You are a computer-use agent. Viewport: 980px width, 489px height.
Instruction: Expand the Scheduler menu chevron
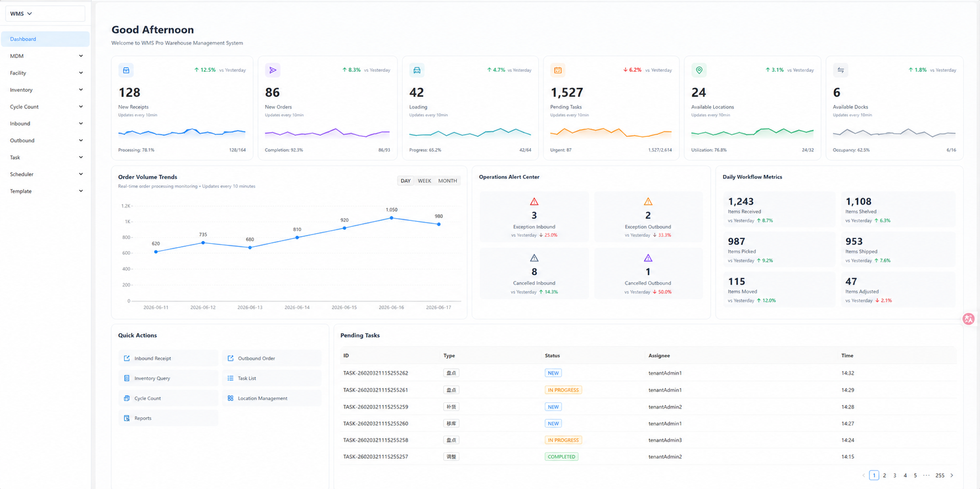click(81, 174)
